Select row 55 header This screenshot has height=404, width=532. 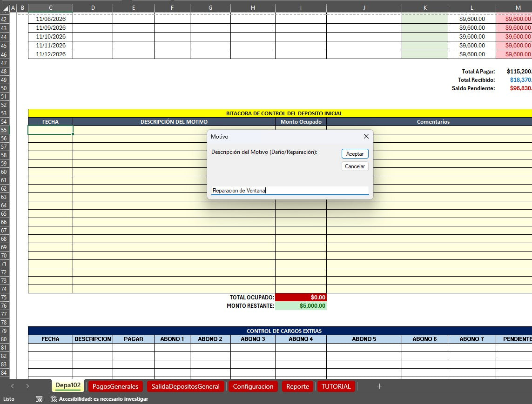[5, 130]
